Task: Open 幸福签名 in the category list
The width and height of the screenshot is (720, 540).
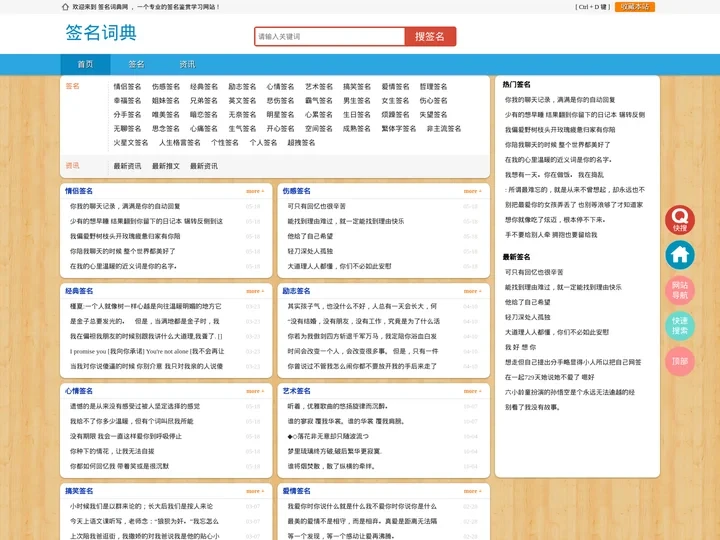Action: pyautogui.click(x=127, y=101)
